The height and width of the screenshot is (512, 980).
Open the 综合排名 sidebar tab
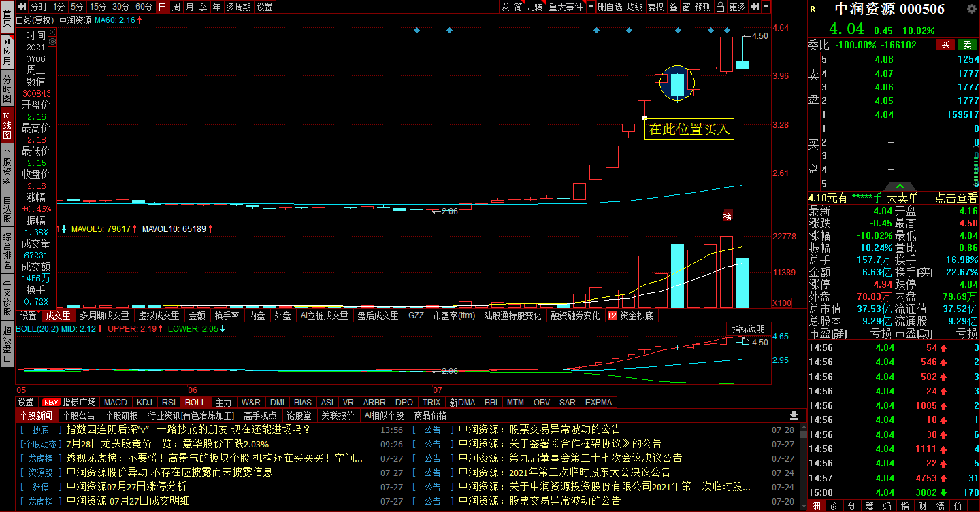7,249
